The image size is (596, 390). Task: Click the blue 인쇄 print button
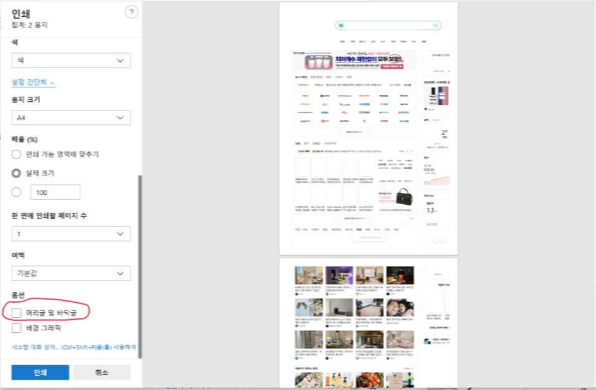coord(40,373)
